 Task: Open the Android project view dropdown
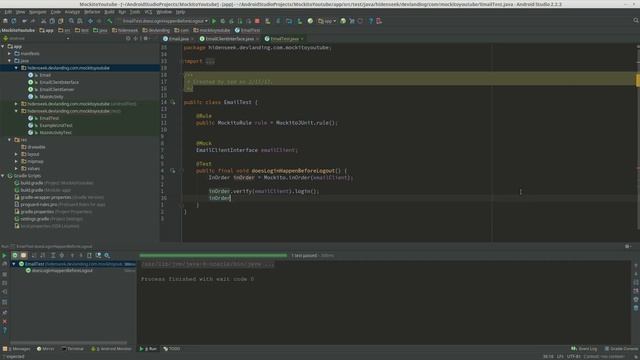pyautogui.click(x=36, y=38)
